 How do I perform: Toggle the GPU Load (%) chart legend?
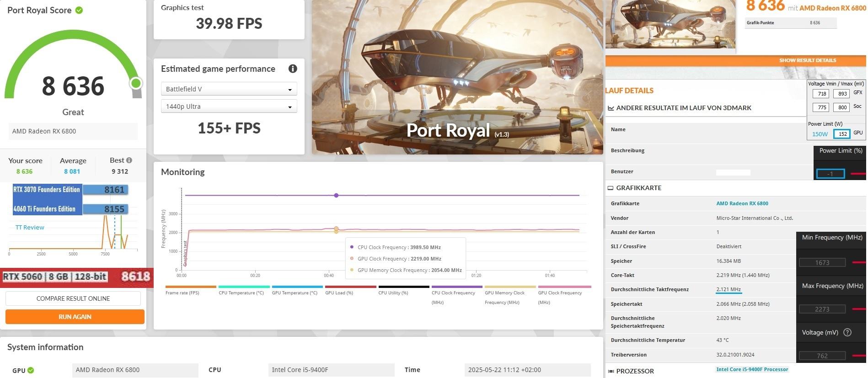(350, 291)
